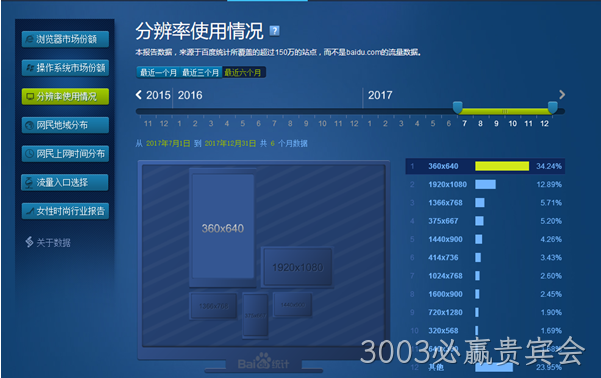The image size is (601, 378).
Task: Click the blue bar for 1920x1080
Action: 485,184
